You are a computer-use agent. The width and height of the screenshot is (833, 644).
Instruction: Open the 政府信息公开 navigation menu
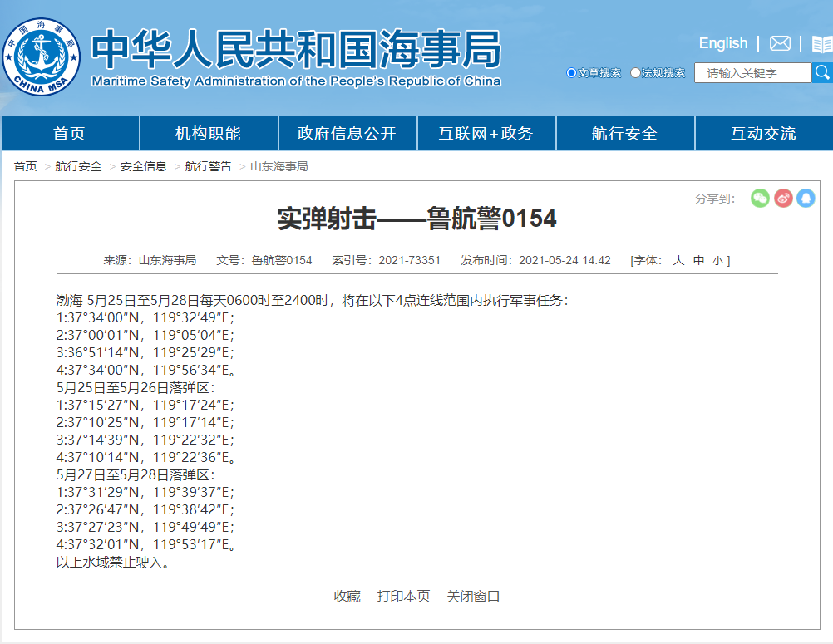coord(347,134)
